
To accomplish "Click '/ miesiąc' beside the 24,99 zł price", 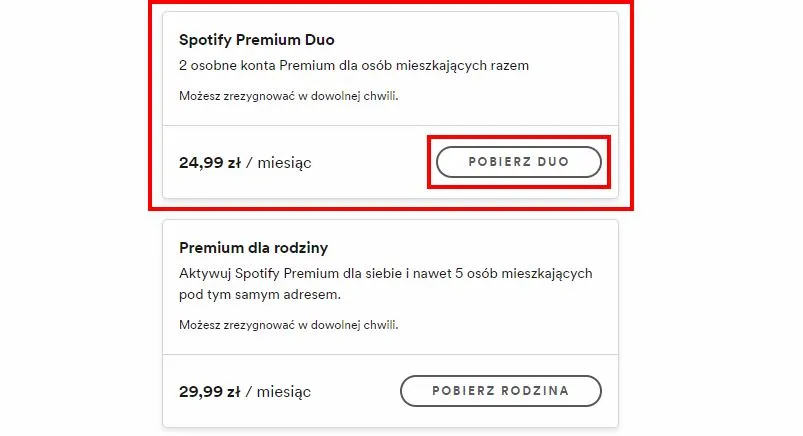I will point(277,162).
